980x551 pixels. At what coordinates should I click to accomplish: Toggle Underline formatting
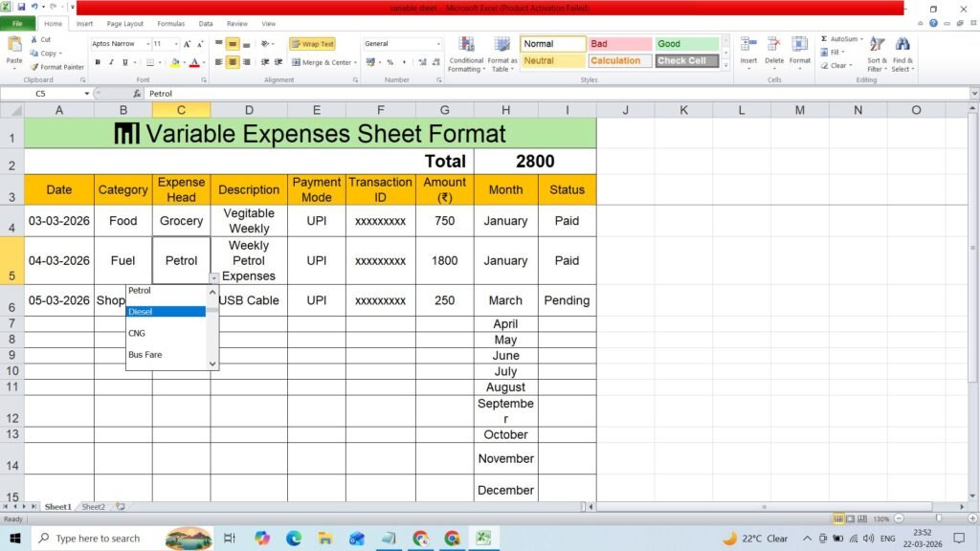(x=125, y=62)
